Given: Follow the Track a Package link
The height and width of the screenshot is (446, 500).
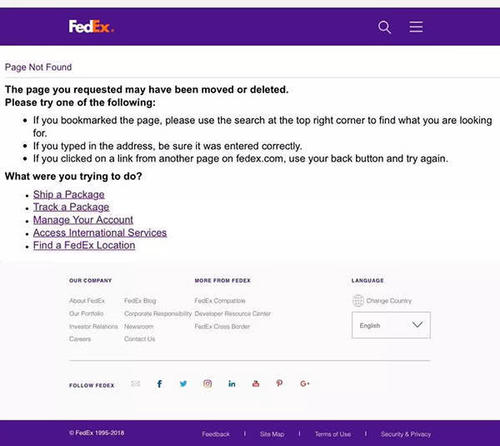Looking at the screenshot, I should point(71,207).
